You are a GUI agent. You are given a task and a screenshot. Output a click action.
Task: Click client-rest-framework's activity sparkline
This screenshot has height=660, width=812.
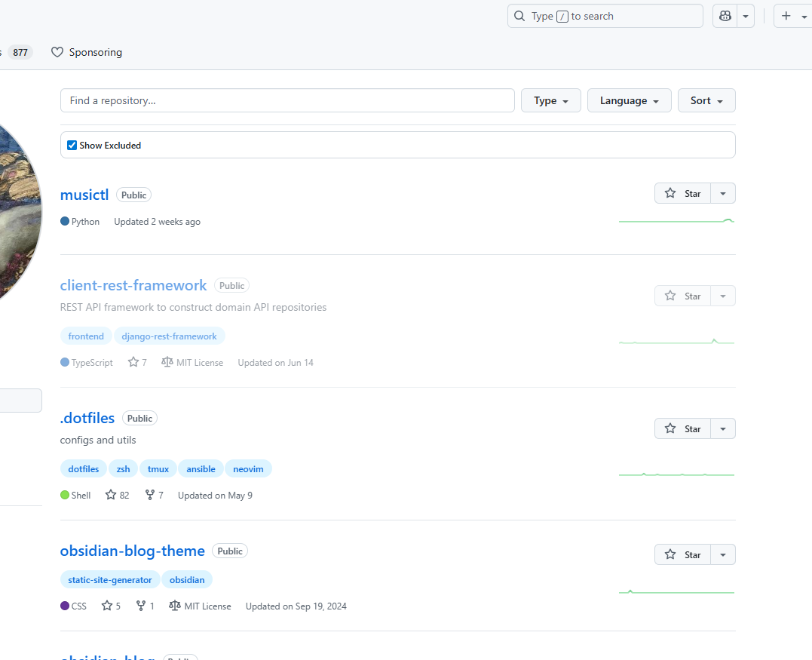(x=676, y=342)
